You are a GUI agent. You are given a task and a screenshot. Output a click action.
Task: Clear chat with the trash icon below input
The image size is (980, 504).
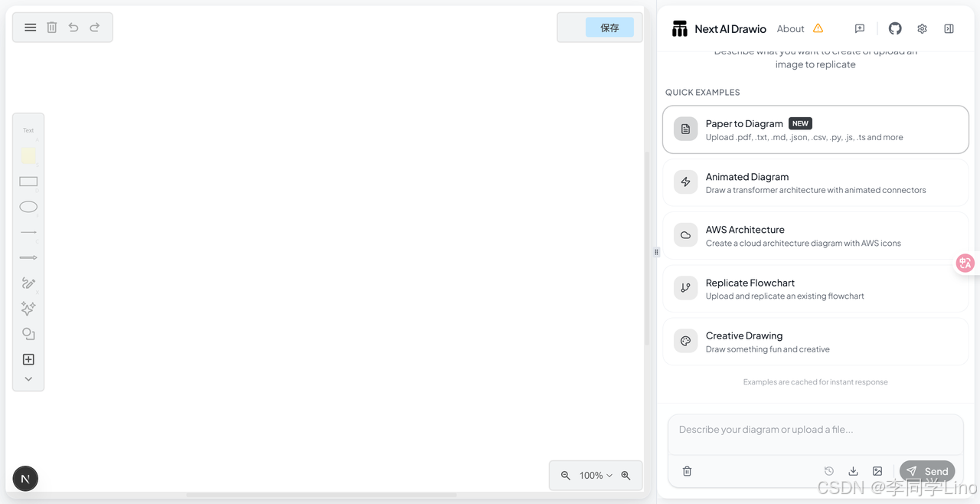point(687,471)
